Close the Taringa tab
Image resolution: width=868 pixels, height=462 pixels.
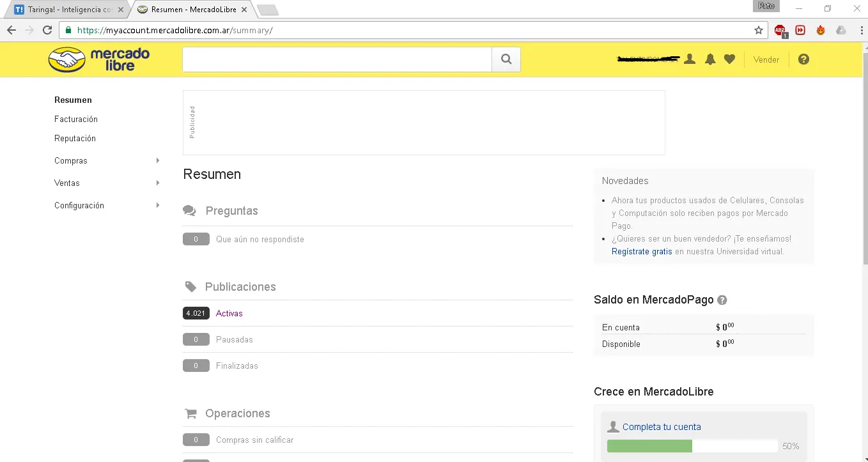pos(120,10)
